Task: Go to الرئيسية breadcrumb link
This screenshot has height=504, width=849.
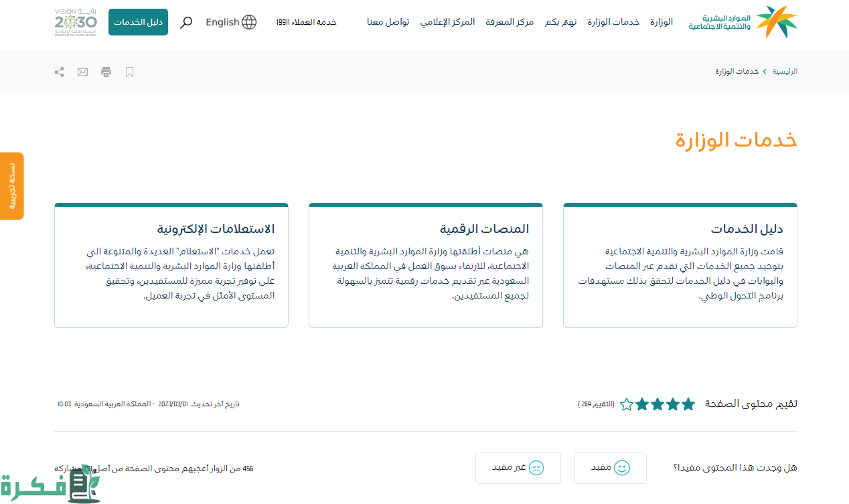Action: (785, 72)
